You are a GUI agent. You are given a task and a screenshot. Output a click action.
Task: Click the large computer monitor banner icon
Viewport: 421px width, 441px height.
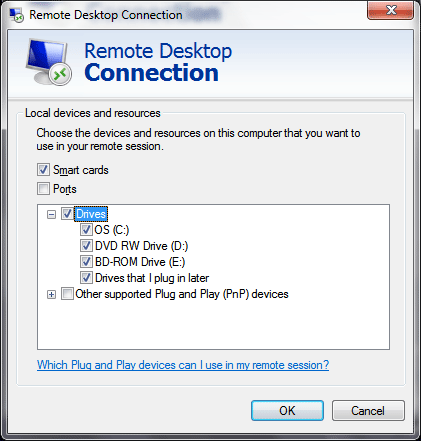tap(49, 62)
